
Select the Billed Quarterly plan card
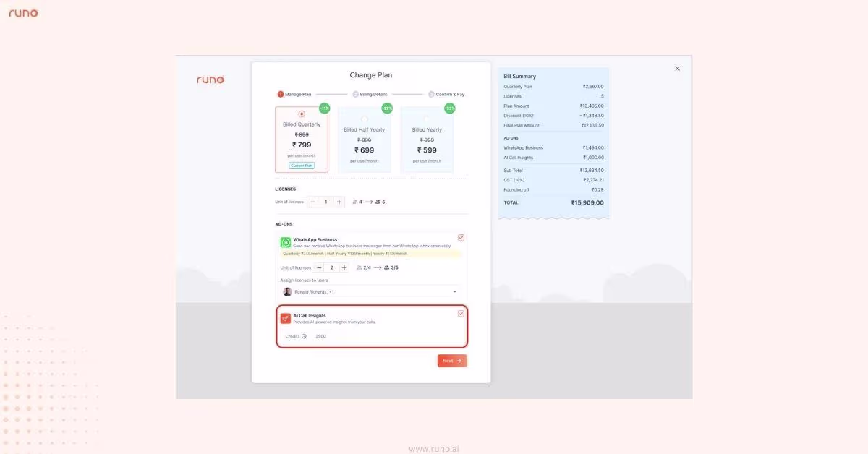(x=301, y=139)
